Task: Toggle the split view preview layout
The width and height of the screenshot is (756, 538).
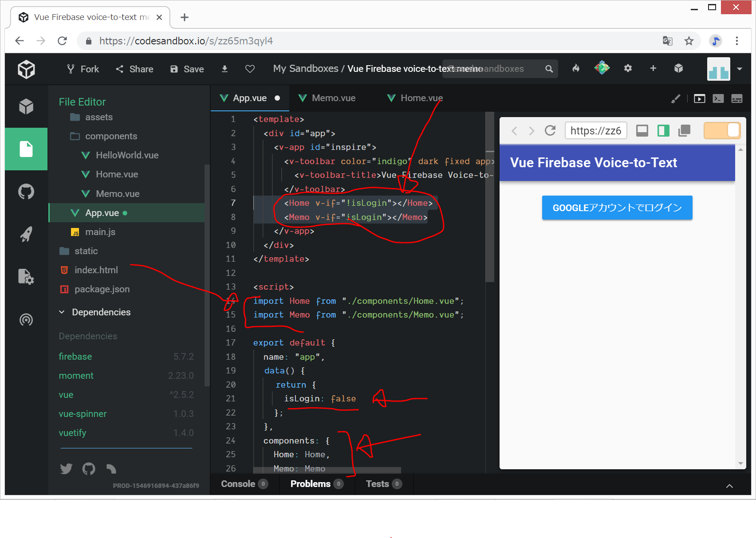Action: [x=663, y=130]
